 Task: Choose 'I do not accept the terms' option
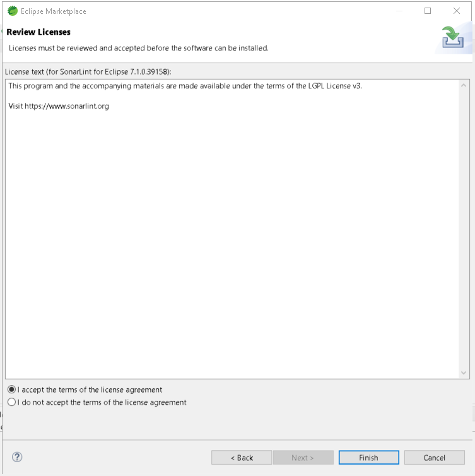pyautogui.click(x=11, y=402)
